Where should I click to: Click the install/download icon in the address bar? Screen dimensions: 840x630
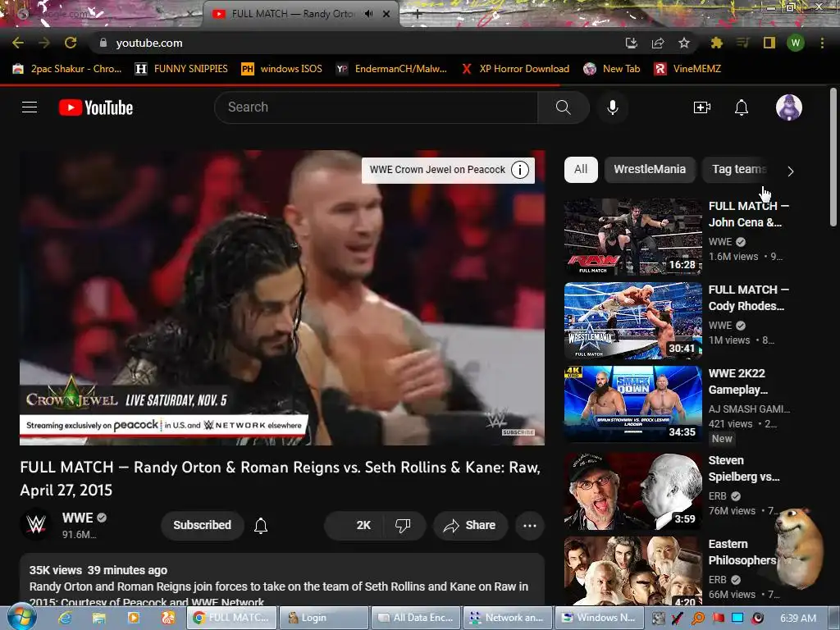click(632, 43)
